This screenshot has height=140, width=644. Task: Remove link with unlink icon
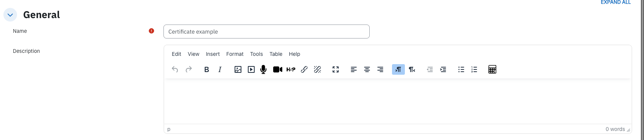coord(317,69)
